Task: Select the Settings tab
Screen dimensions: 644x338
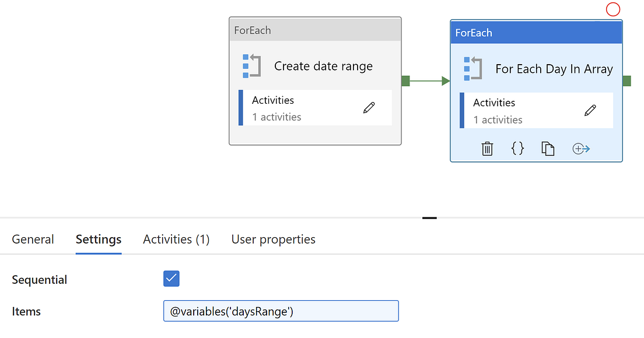Action: [99, 240]
